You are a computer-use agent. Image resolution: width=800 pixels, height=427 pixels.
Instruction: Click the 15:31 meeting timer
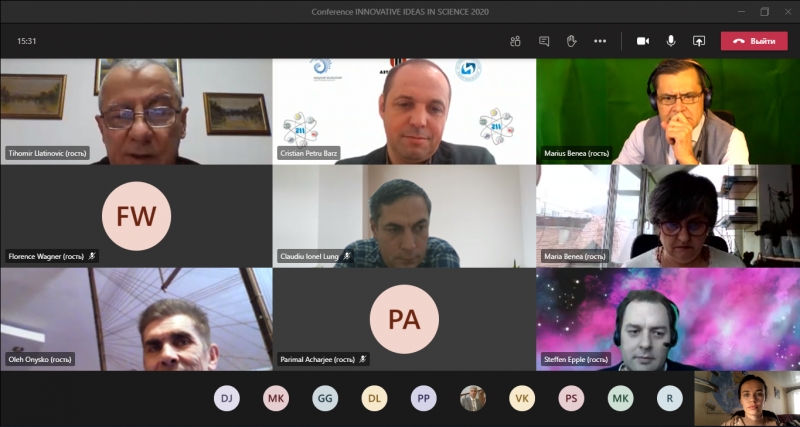[x=27, y=41]
